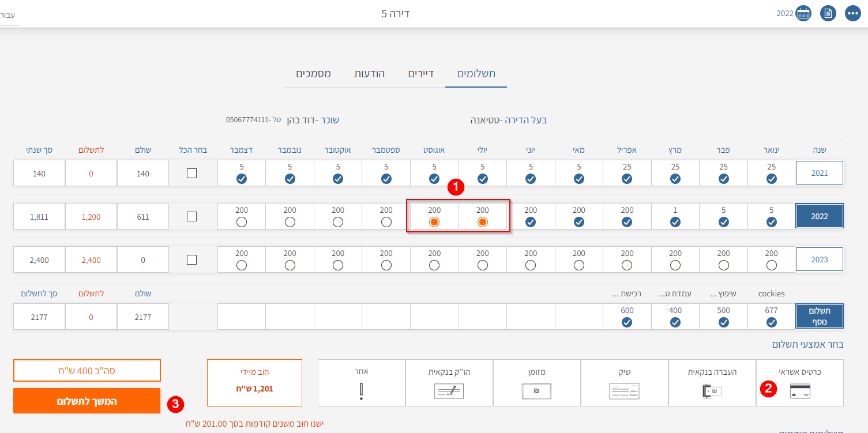
Task: Click the orange המשך לתשלום button
Action: pyautogui.click(x=87, y=401)
